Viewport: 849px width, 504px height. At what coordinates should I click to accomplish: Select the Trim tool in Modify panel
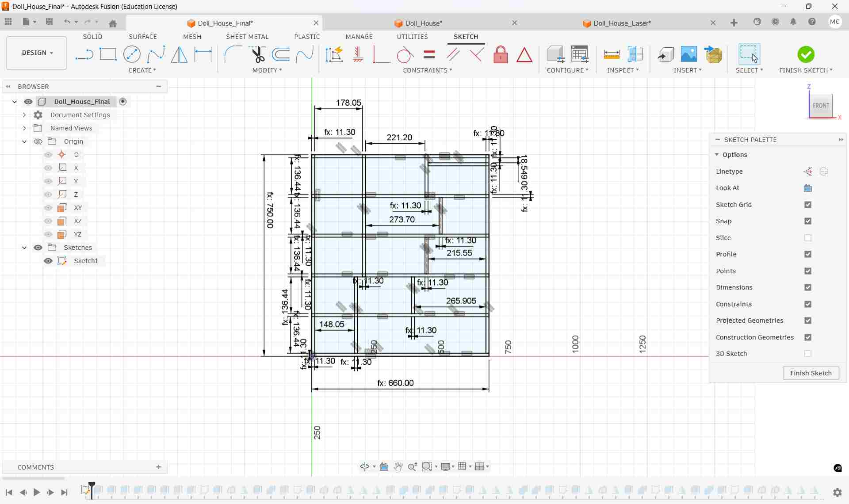[x=258, y=54]
